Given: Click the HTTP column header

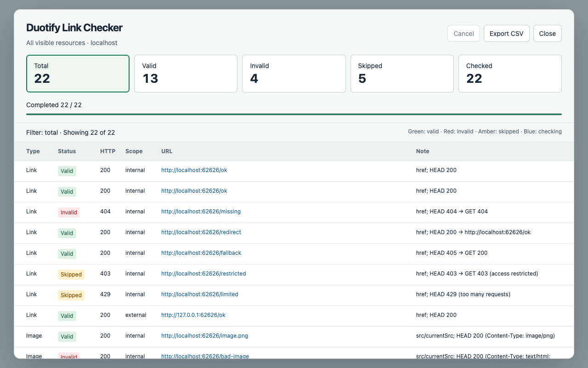Looking at the screenshot, I should pyautogui.click(x=107, y=151).
